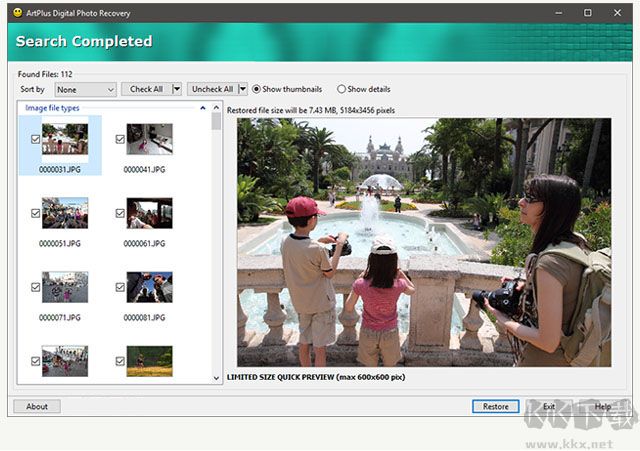Enable the Show details radio button
The width and height of the screenshot is (640, 451).
tap(342, 89)
